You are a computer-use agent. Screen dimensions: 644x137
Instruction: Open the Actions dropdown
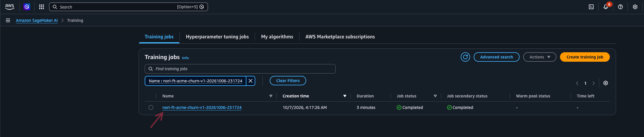coord(540,57)
